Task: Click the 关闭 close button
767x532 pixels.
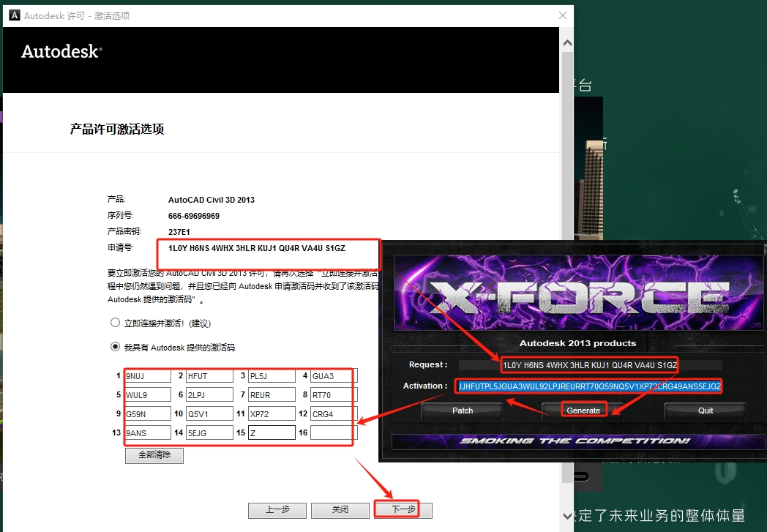Action: tap(340, 510)
